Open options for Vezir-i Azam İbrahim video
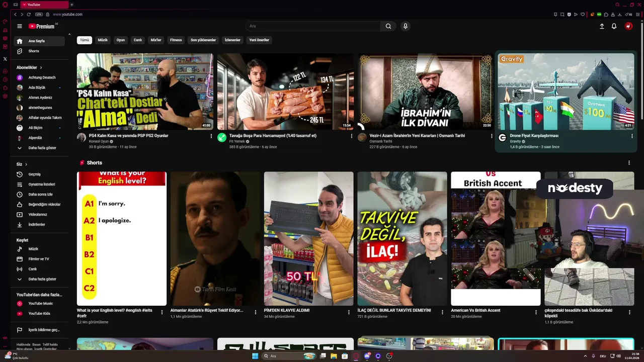644x362 pixels. (492, 136)
